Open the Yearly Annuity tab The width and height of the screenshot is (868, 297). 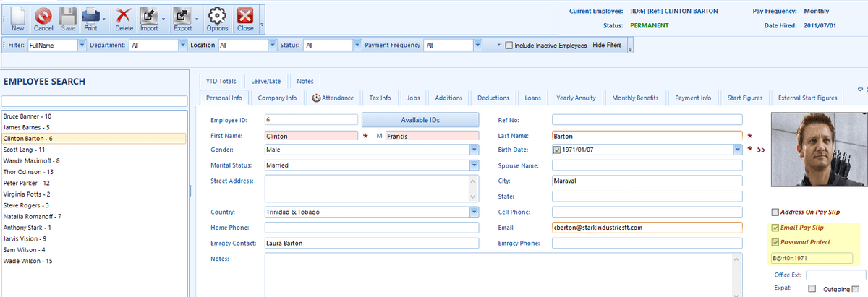(576, 98)
